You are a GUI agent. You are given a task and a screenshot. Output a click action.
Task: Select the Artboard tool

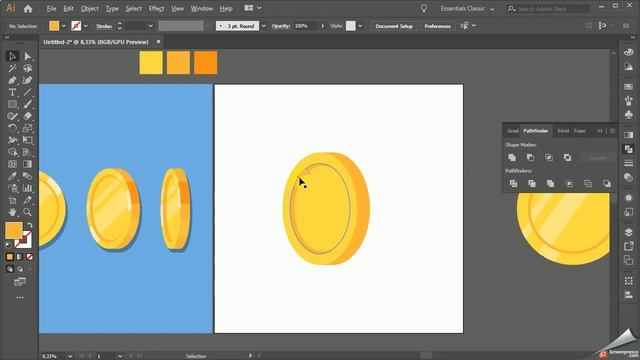[12, 200]
